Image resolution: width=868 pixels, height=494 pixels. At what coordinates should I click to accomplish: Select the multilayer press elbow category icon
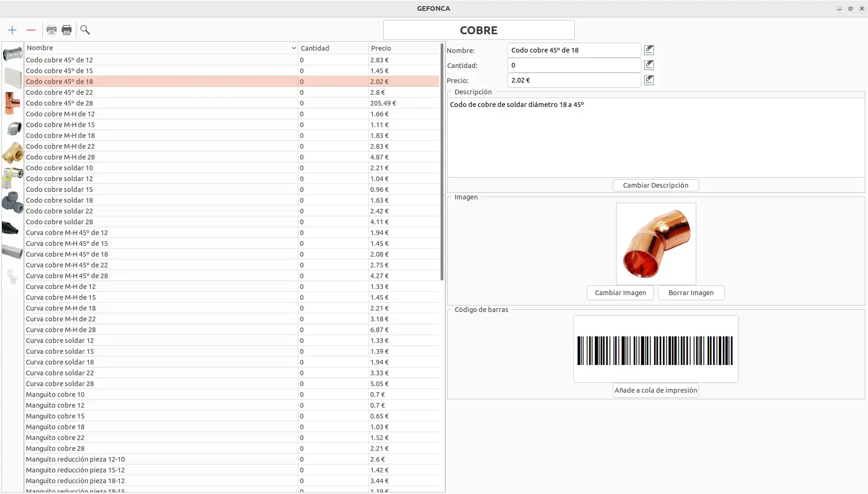(13, 177)
